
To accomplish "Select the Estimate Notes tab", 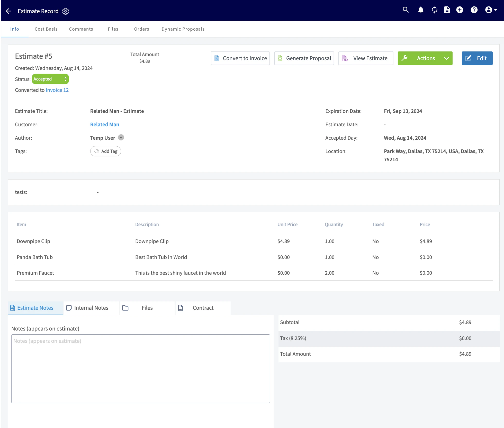I will tap(35, 308).
